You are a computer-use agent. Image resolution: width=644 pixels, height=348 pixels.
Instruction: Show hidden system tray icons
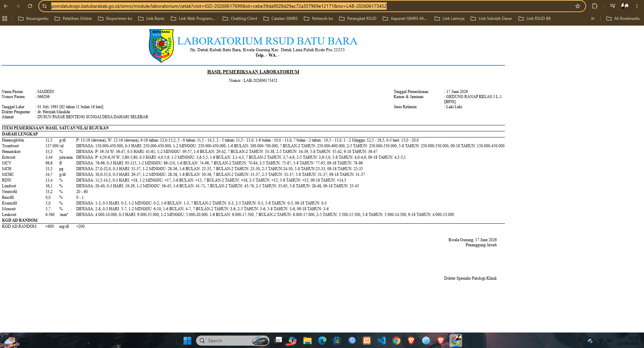[579, 341]
